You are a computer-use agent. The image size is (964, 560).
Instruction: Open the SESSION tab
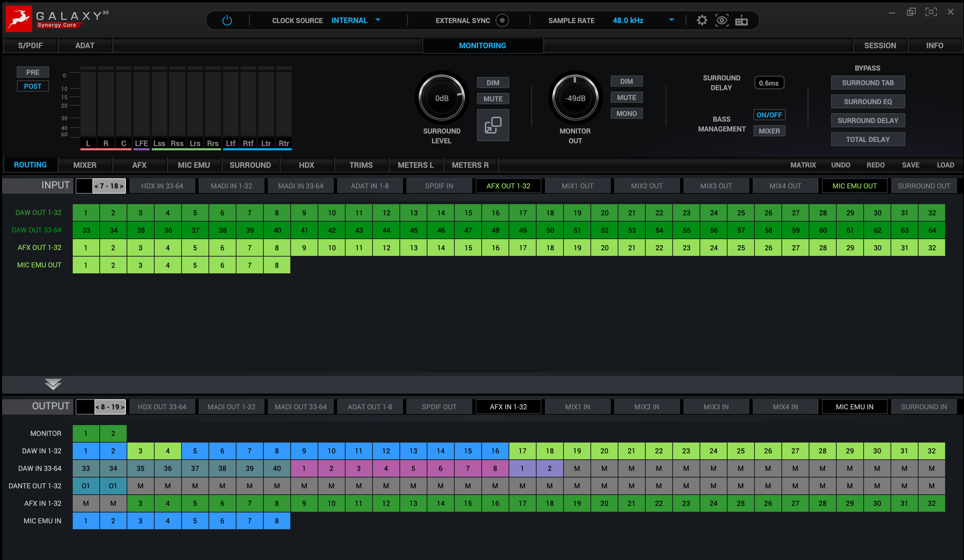coord(880,45)
